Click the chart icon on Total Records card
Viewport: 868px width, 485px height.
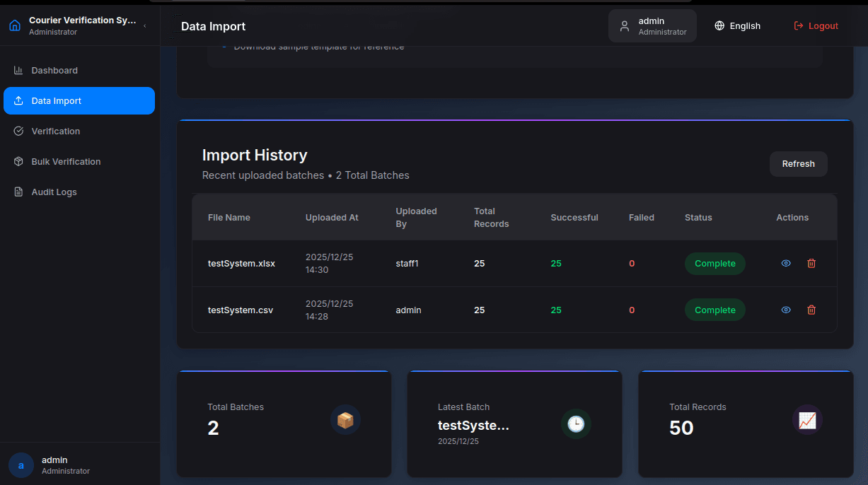point(807,420)
